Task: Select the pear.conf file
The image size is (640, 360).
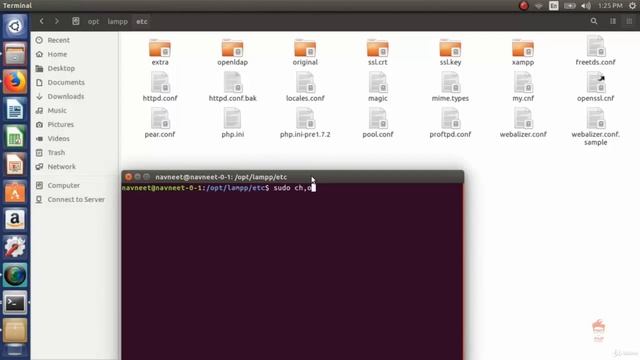Action: click(x=160, y=123)
